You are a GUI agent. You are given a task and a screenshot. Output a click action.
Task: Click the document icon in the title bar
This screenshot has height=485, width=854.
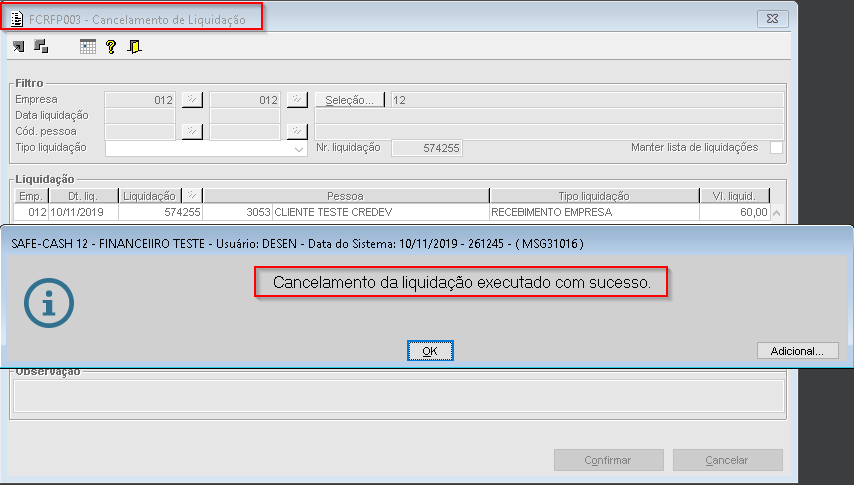[17, 19]
